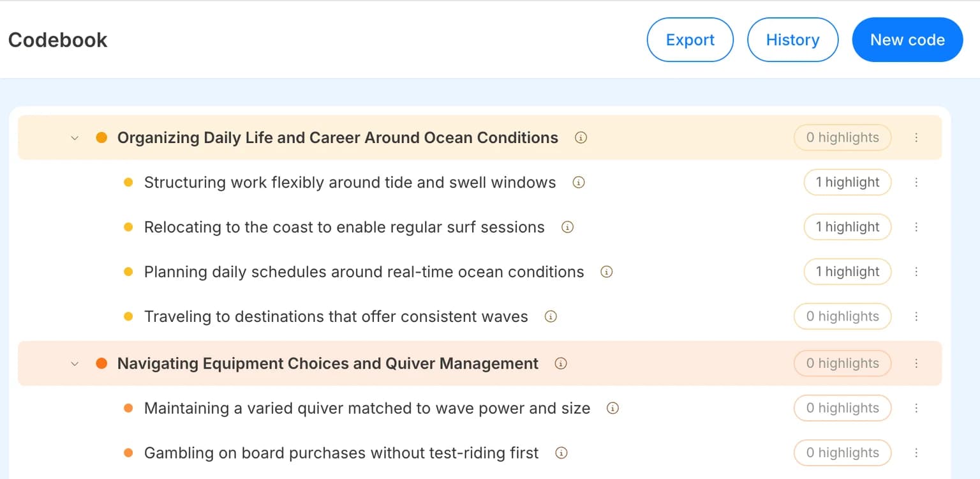
Task: Click 1 highlight badge for Planning daily schedules
Action: (x=847, y=271)
